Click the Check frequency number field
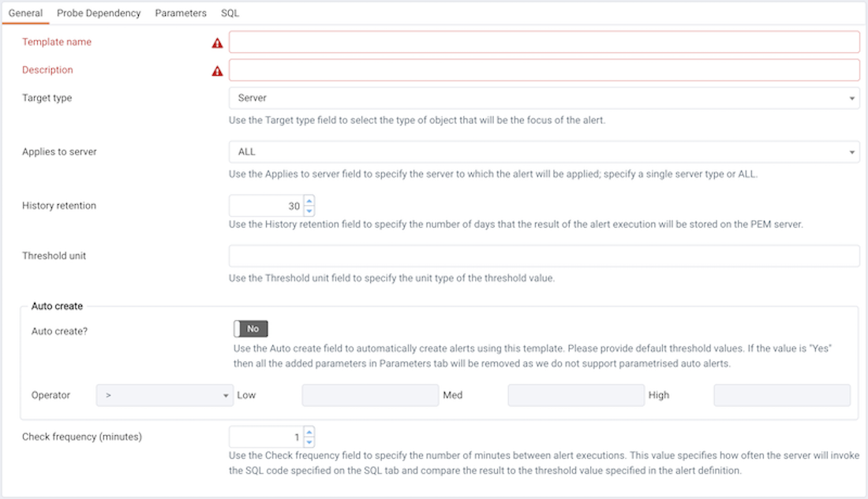The height and width of the screenshot is (499, 868). click(x=266, y=437)
